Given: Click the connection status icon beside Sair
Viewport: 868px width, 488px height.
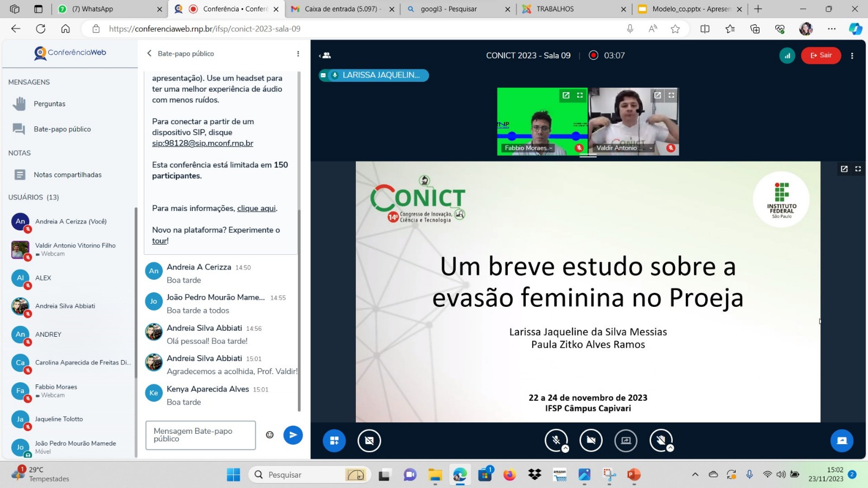Looking at the screenshot, I should pyautogui.click(x=787, y=55).
